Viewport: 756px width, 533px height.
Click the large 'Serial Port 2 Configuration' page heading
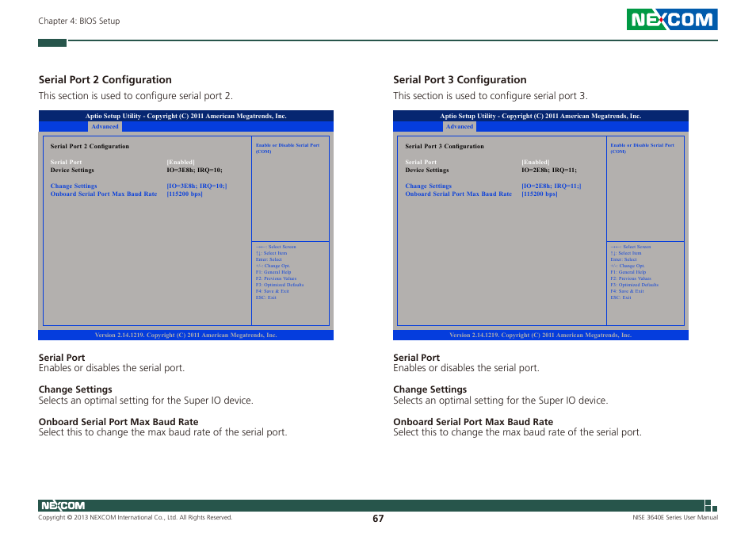105,79
